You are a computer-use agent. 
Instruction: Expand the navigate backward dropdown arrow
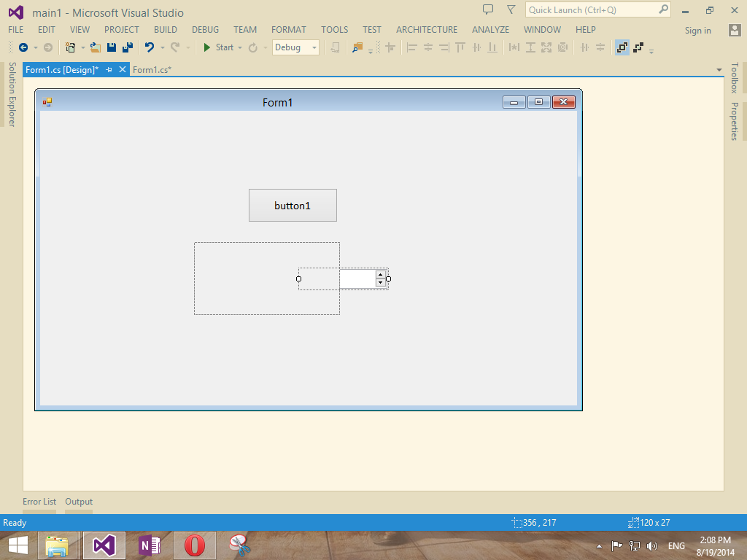tap(35, 47)
